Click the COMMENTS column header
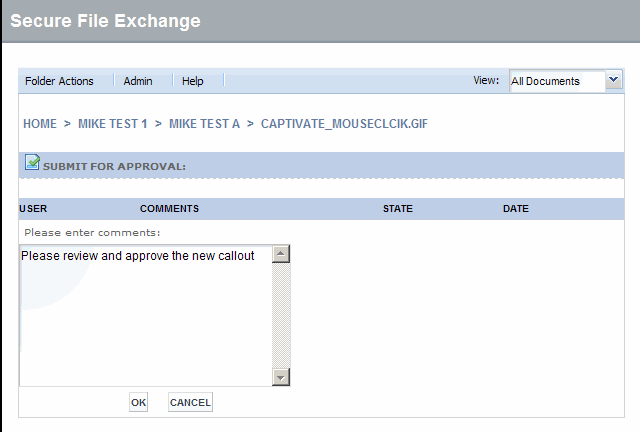Viewport: 640px width, 432px height. (169, 209)
